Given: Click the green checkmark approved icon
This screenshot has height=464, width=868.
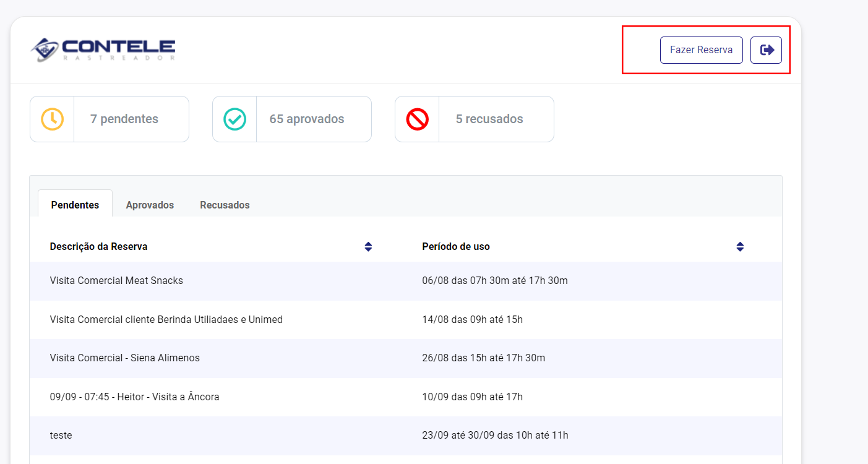Looking at the screenshot, I should (x=234, y=119).
